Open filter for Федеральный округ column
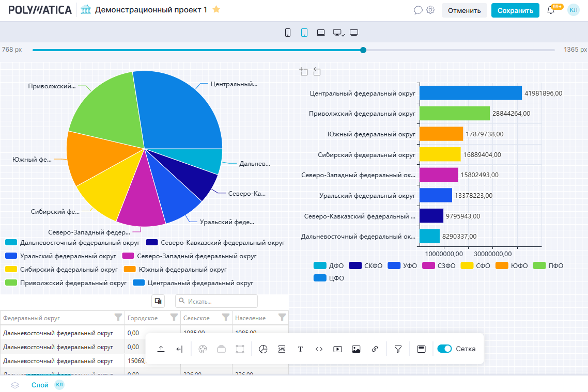This screenshot has height=392, width=588. pyautogui.click(x=118, y=317)
